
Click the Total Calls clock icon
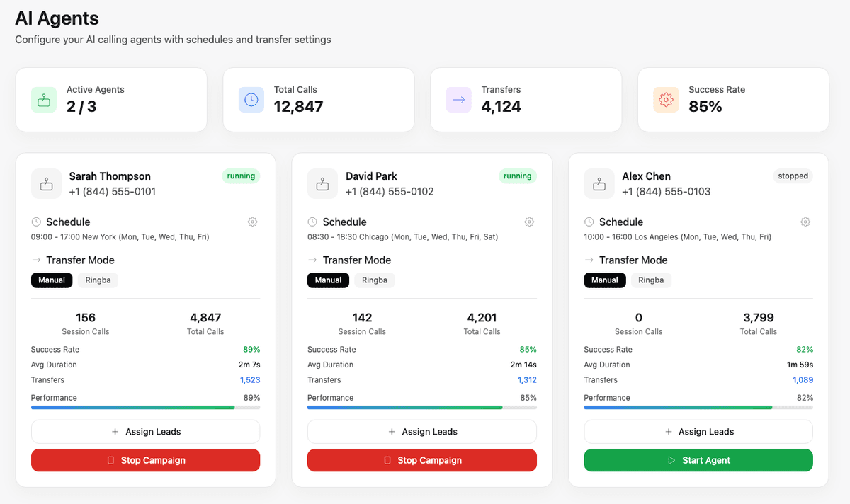pyautogui.click(x=251, y=100)
